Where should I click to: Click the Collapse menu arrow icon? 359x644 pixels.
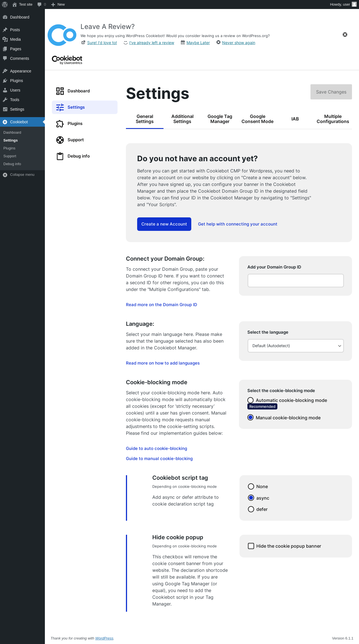[x=5, y=175]
